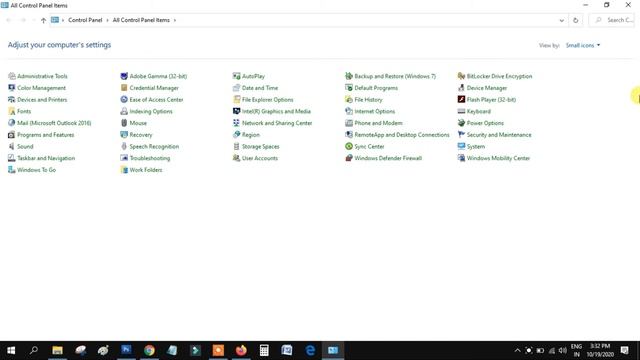
Task: Click the Windows Defender Firewall icon
Action: tap(349, 158)
